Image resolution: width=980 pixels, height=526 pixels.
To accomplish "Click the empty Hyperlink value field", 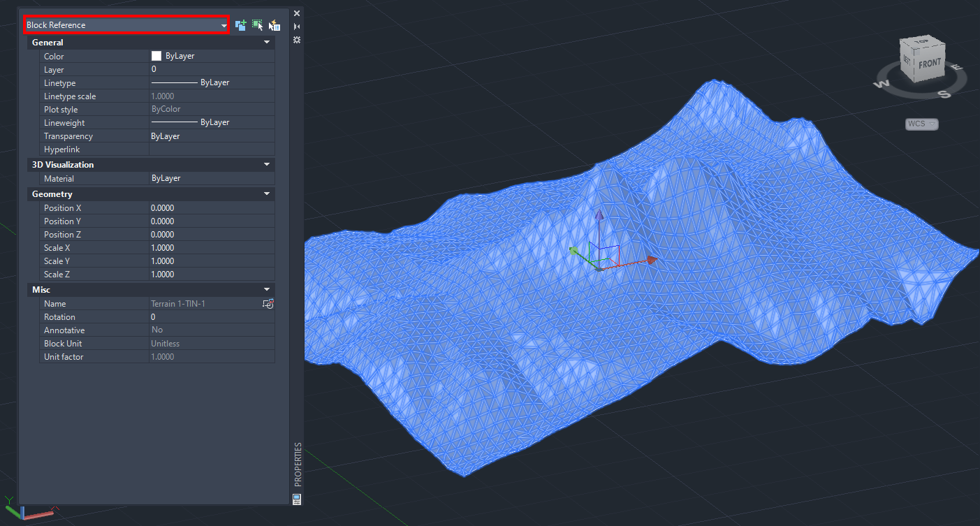I will pyautogui.click(x=212, y=149).
